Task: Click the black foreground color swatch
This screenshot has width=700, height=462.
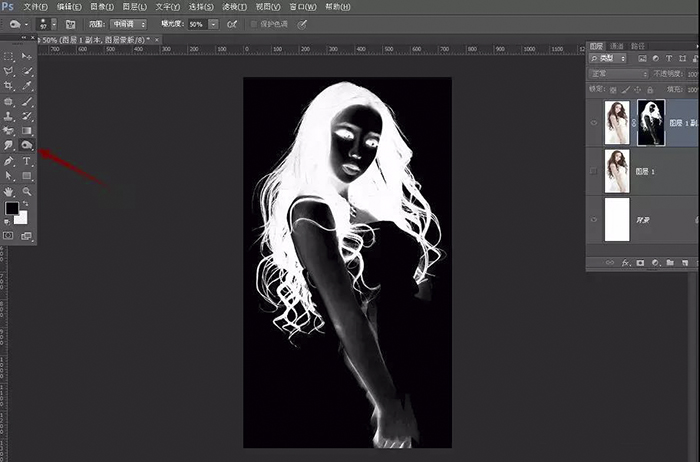Action: click(12, 208)
